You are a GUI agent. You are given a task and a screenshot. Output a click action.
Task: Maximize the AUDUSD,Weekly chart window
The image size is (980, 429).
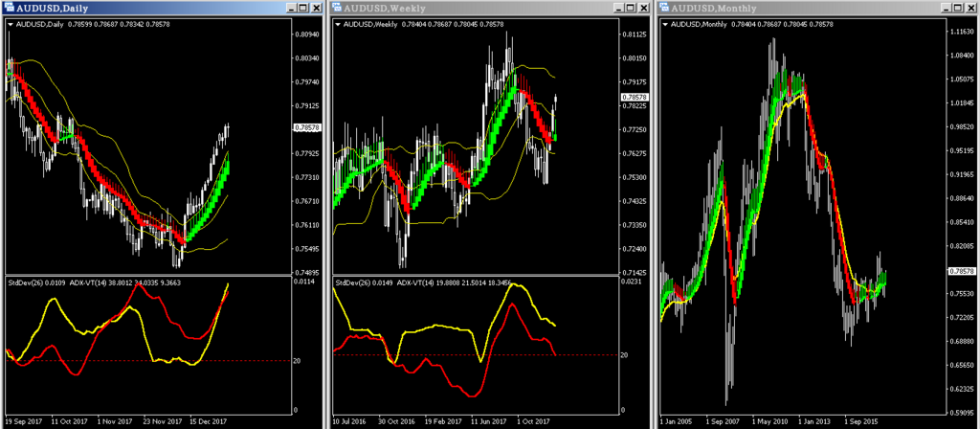tap(631, 8)
